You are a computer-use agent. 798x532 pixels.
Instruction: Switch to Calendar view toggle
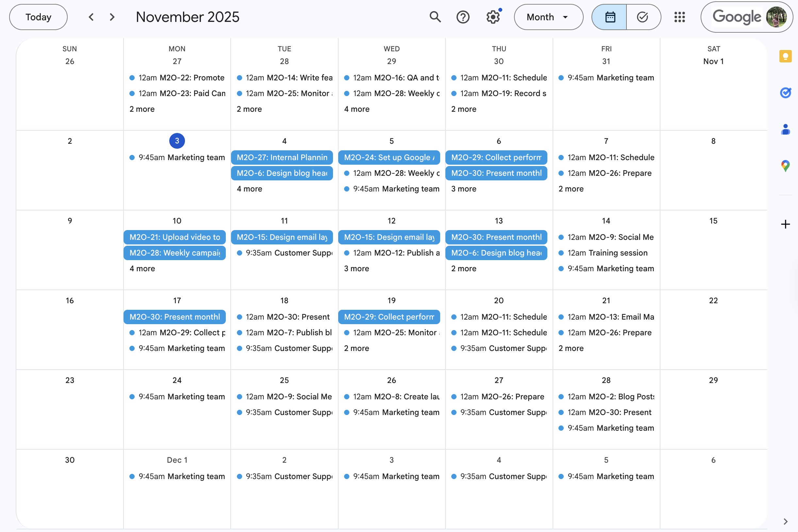[x=610, y=17]
